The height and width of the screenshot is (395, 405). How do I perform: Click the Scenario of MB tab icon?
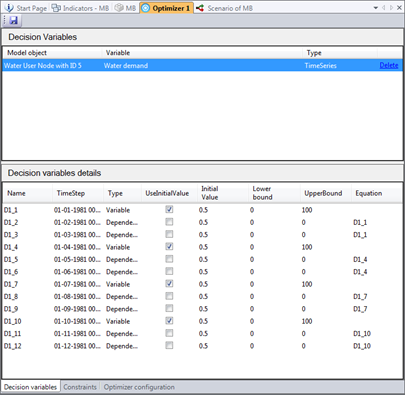click(200, 8)
